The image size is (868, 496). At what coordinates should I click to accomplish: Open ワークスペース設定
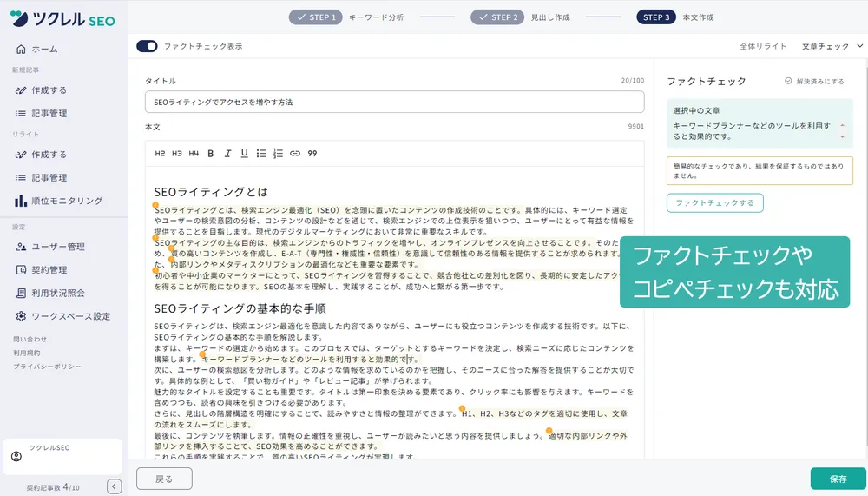click(x=63, y=316)
